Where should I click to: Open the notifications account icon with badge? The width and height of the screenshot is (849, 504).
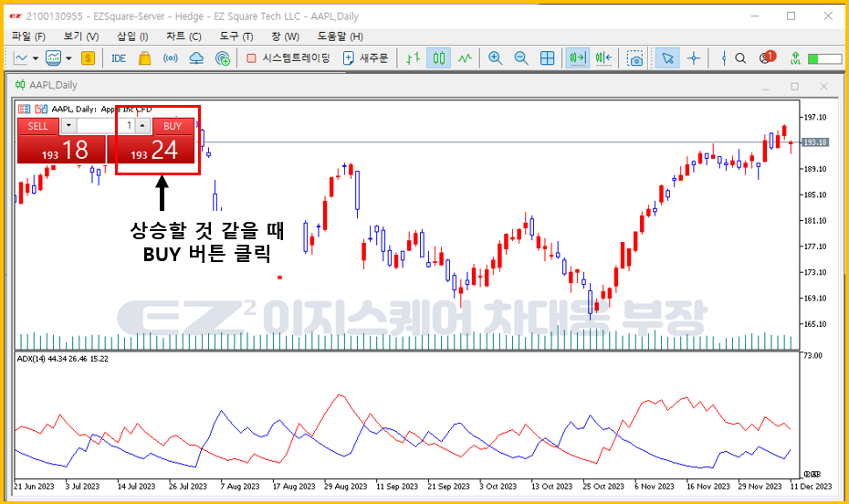[767, 57]
